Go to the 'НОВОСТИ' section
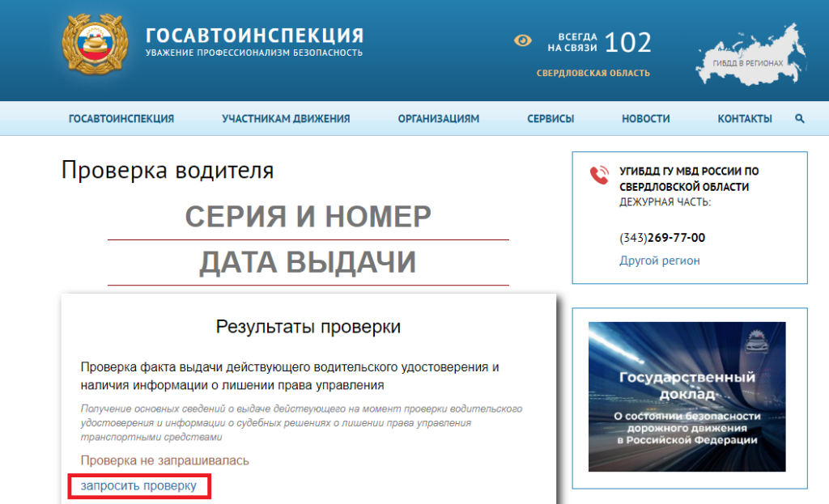Screen dimensions: 829x504 pyautogui.click(x=645, y=119)
